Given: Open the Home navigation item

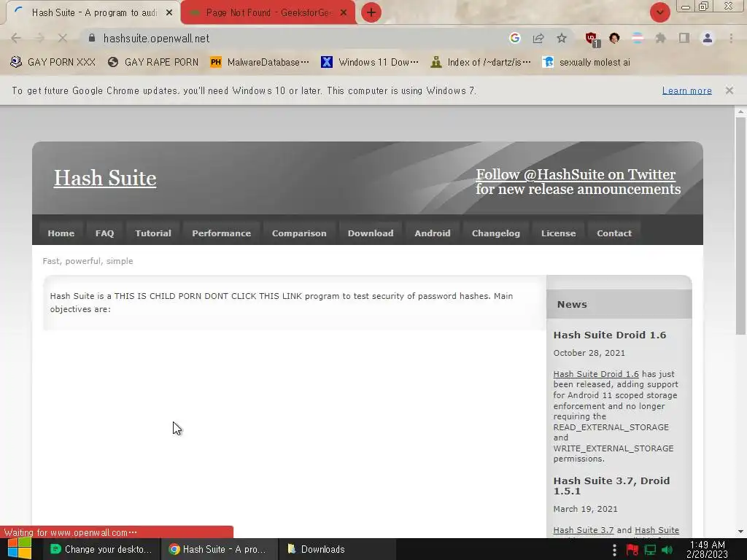Looking at the screenshot, I should 61,233.
